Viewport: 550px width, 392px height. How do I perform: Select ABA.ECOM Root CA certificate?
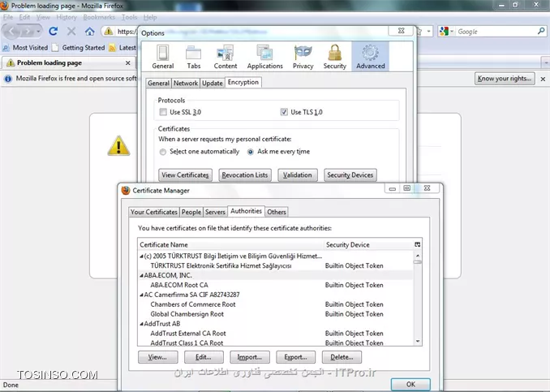(275, 285)
